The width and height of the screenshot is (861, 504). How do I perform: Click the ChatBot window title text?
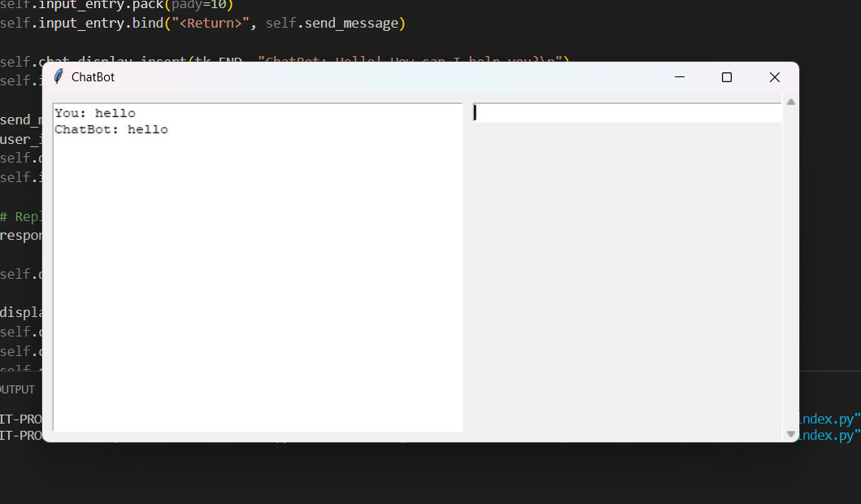[93, 77]
